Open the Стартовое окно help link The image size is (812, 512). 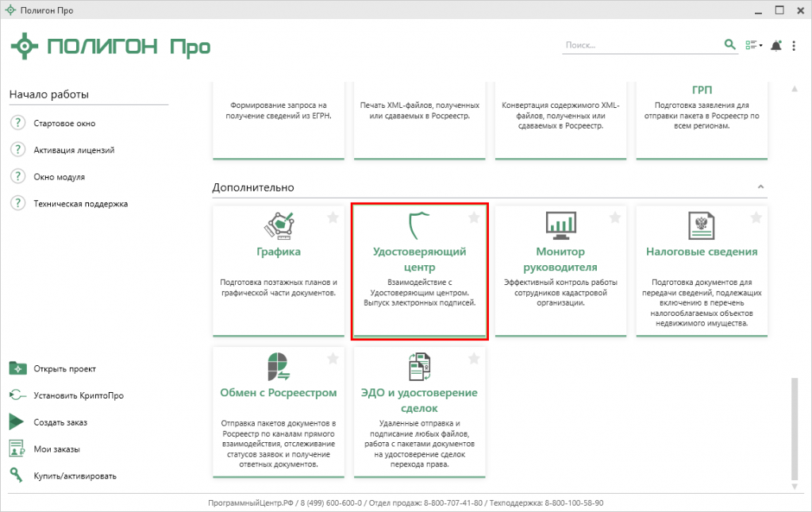[64, 123]
